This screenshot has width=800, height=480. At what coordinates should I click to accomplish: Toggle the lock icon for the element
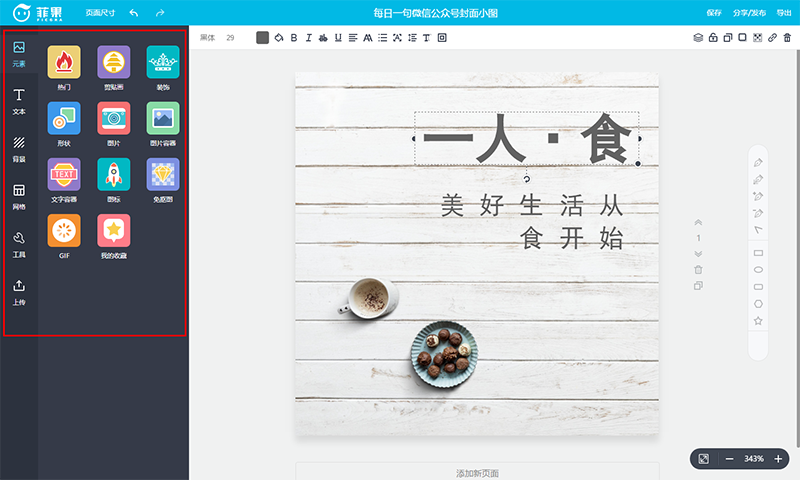point(713,38)
